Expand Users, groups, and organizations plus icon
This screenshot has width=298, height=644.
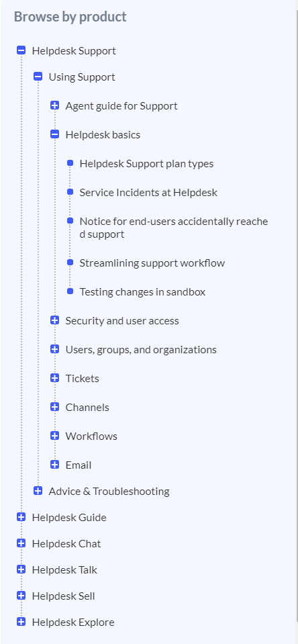tap(54, 349)
